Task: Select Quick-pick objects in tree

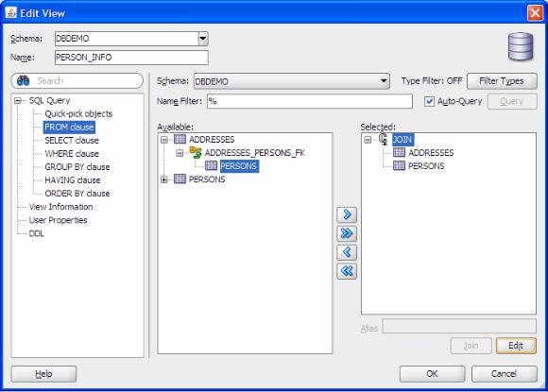Action: pyautogui.click(x=78, y=113)
